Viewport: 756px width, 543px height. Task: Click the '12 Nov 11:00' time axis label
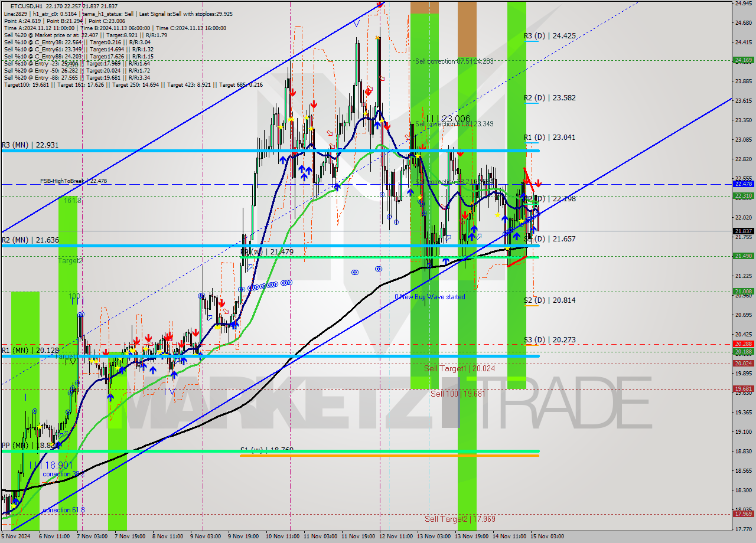pyautogui.click(x=396, y=537)
